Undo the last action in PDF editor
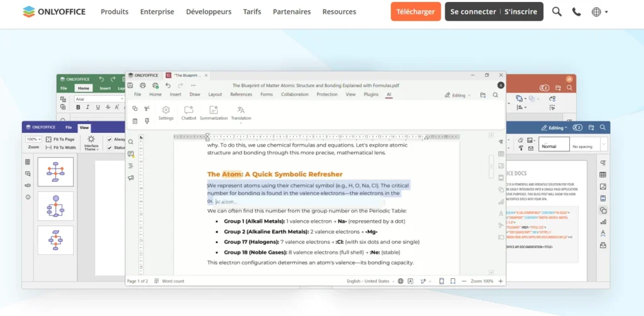This screenshot has height=316, width=644. coord(168,86)
